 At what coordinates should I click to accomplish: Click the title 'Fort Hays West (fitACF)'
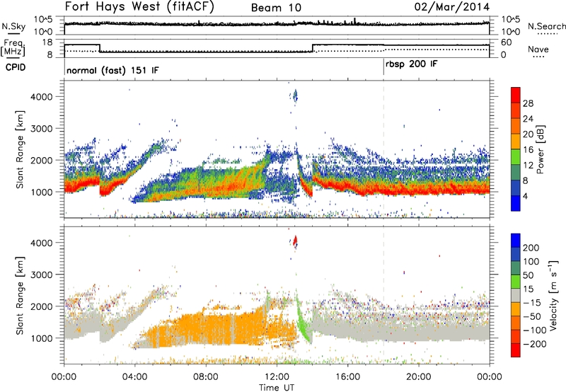point(139,7)
